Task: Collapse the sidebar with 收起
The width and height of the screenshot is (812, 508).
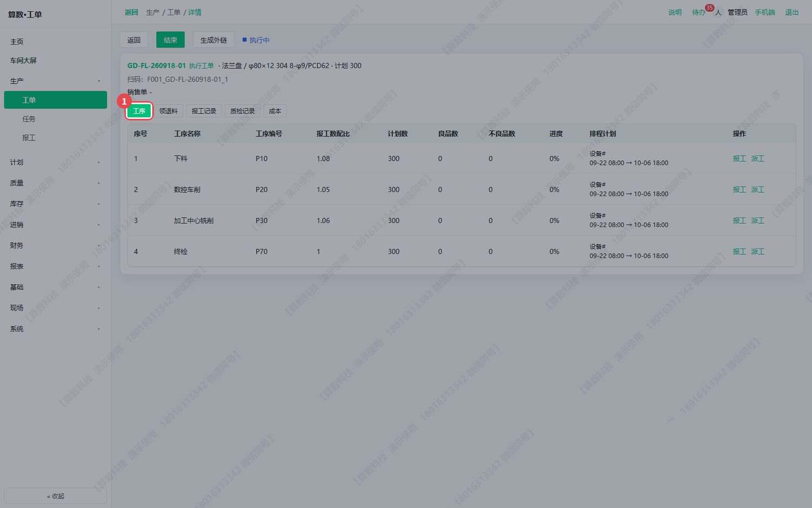Action: (55, 496)
